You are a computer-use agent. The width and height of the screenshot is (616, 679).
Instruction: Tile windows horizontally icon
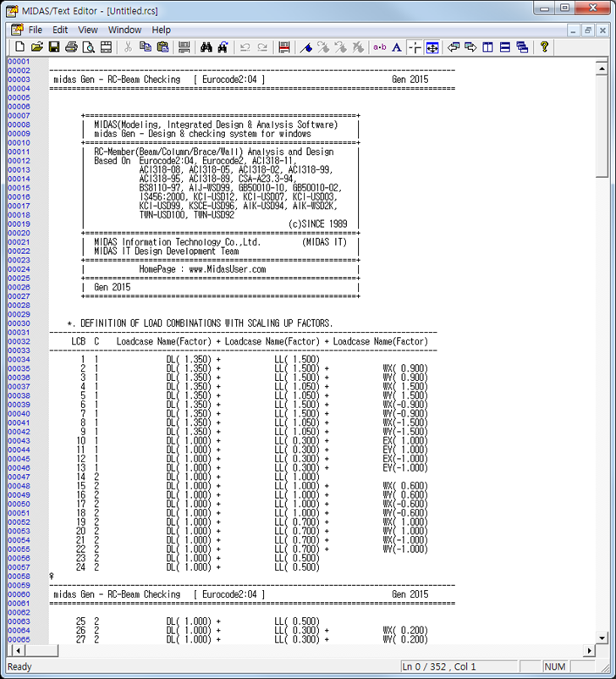pos(505,47)
